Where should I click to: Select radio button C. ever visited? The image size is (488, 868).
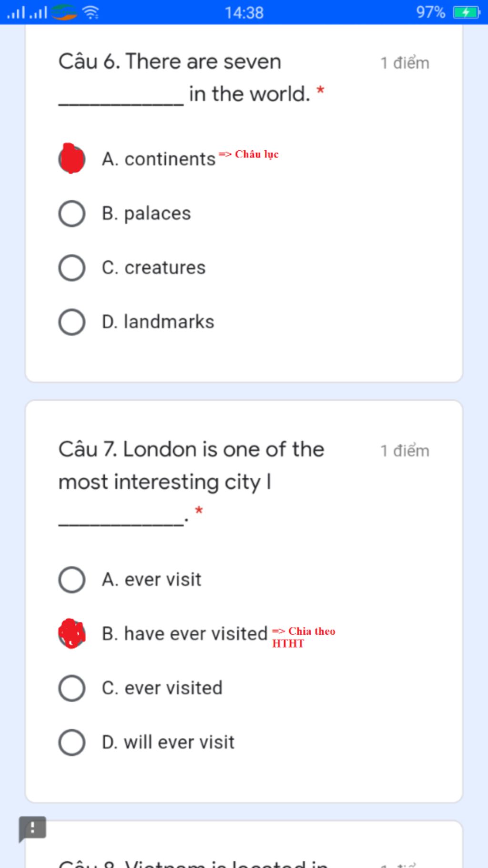tap(72, 688)
